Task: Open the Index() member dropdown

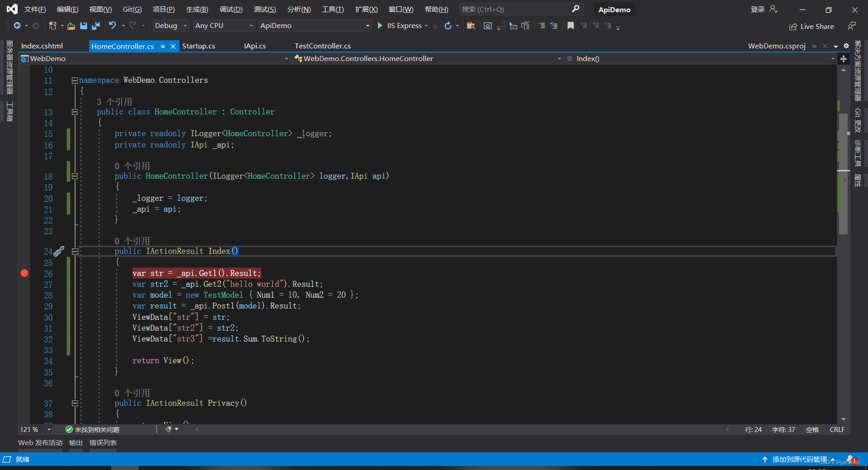Action: [x=700, y=59]
